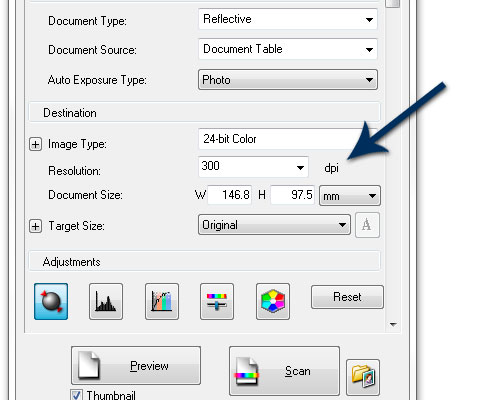The image size is (500, 400).
Task: Open the Color Palette hexagon tool
Action: coord(273,301)
